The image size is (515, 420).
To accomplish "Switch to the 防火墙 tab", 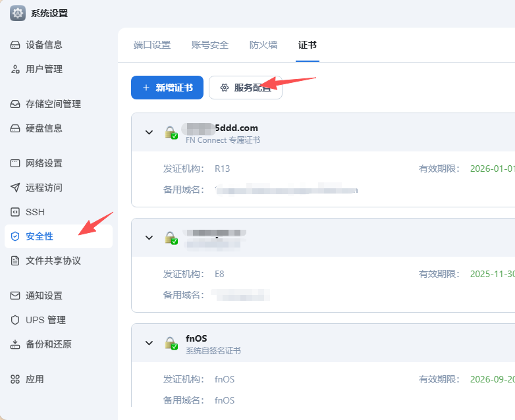I will click(263, 45).
